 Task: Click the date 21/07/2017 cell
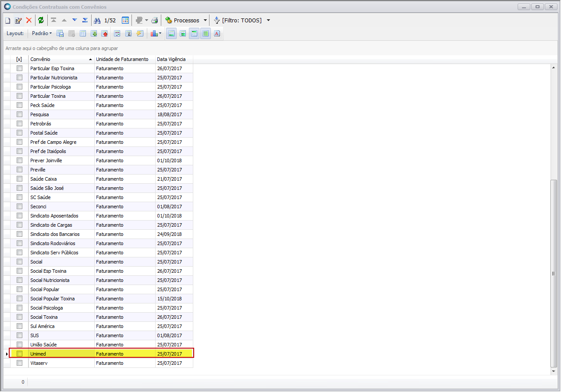coord(174,179)
